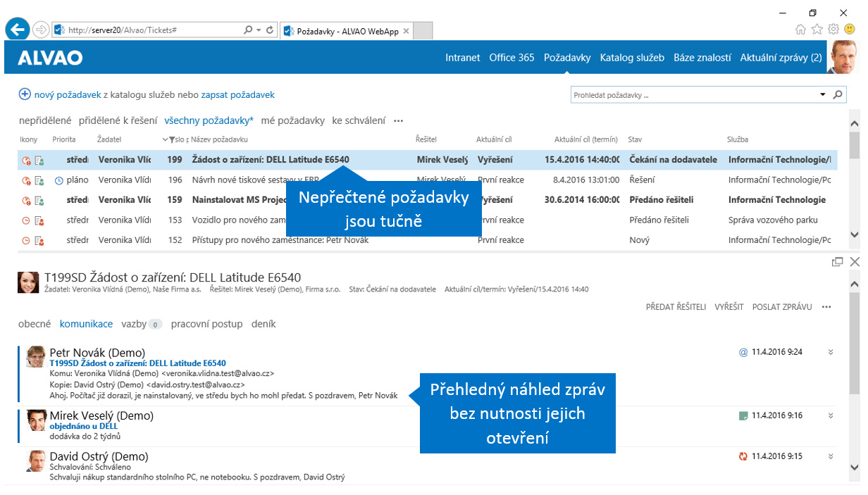Open message link objednáno u DELL

tap(83, 426)
